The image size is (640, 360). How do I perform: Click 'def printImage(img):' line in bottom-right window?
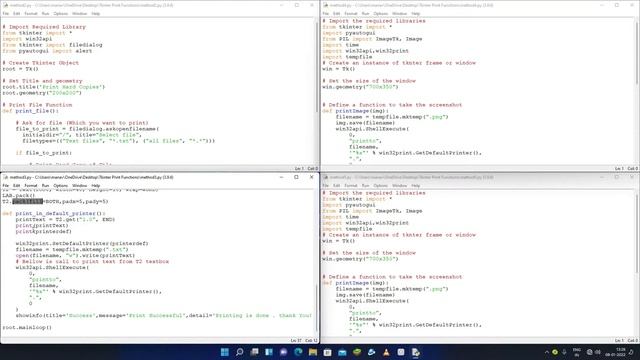pos(355,283)
